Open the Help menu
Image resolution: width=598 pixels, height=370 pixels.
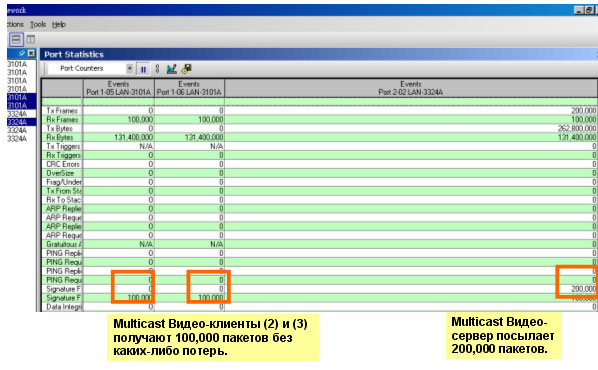click(59, 24)
